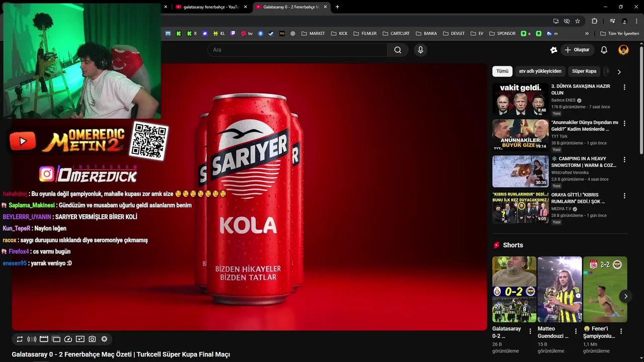Close the 'Galatasaray 0 - 2 Fenerbahçe' tab
Screen dimensions: 644x362
coord(325,7)
